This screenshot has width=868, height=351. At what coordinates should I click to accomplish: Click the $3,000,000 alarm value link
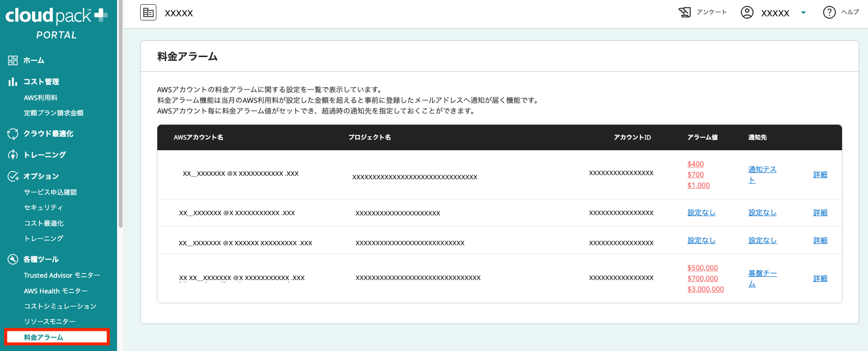coord(706,289)
